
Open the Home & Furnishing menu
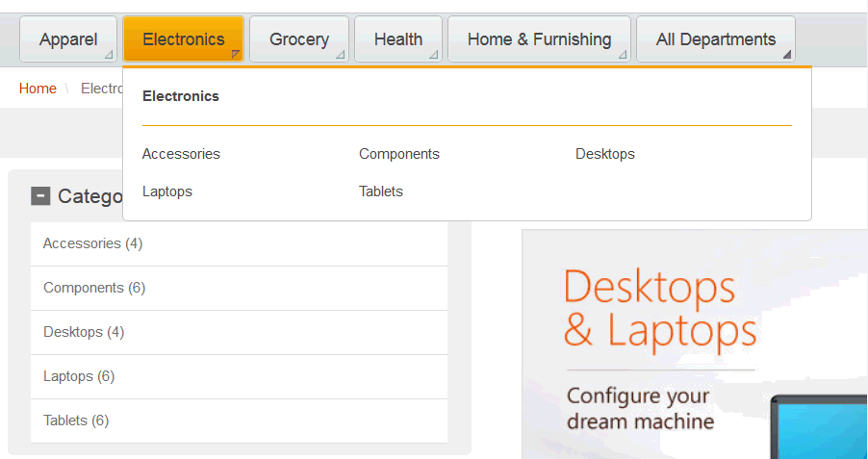click(x=539, y=39)
